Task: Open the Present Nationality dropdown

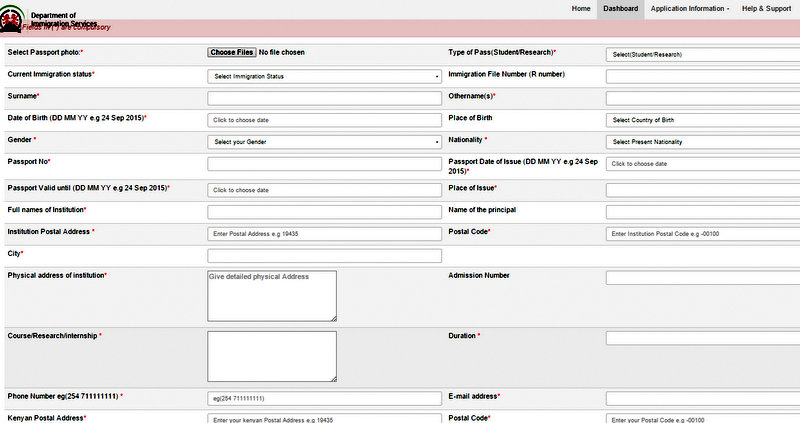Action: (702, 142)
